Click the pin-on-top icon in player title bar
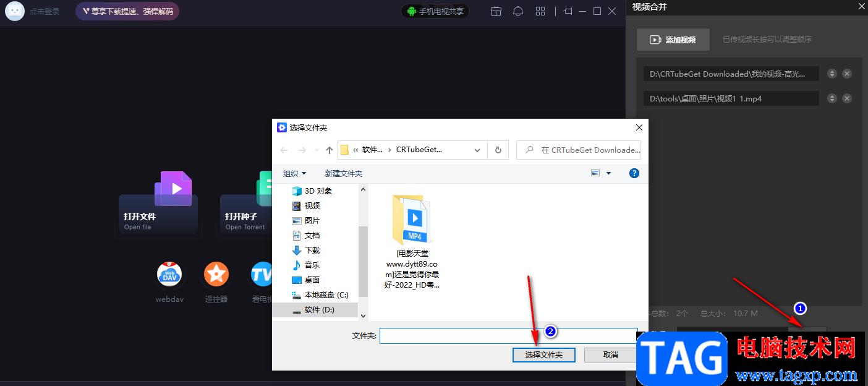 (x=568, y=11)
